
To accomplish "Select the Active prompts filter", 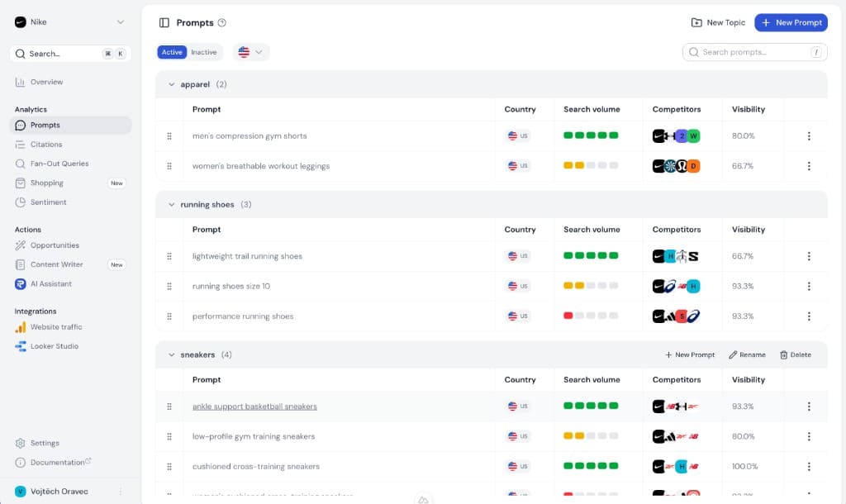I will [171, 51].
